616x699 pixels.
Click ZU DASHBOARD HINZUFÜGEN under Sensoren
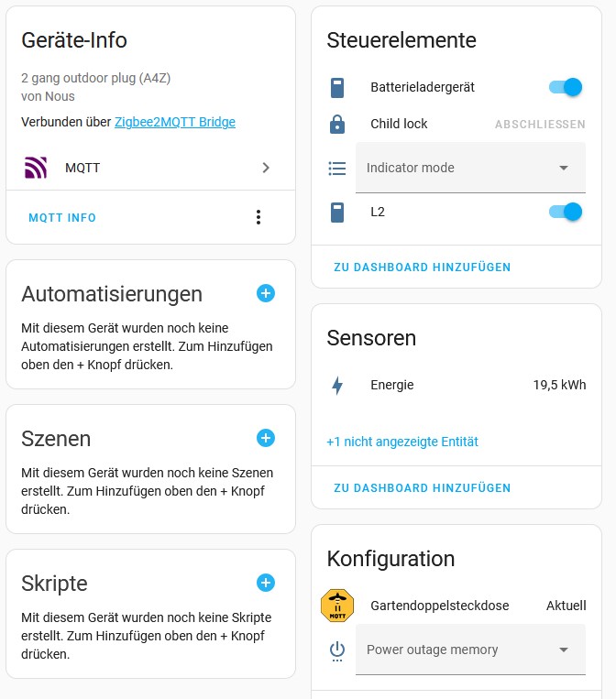423,488
